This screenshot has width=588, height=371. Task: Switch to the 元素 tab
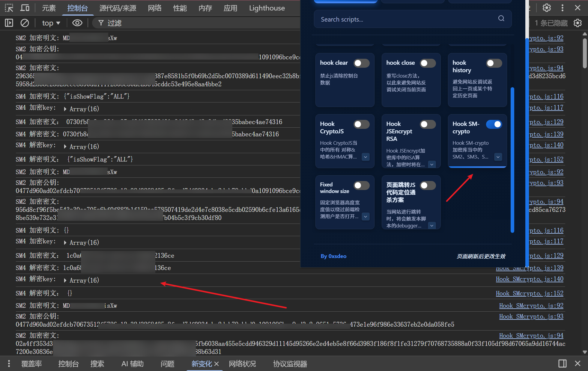coord(49,8)
